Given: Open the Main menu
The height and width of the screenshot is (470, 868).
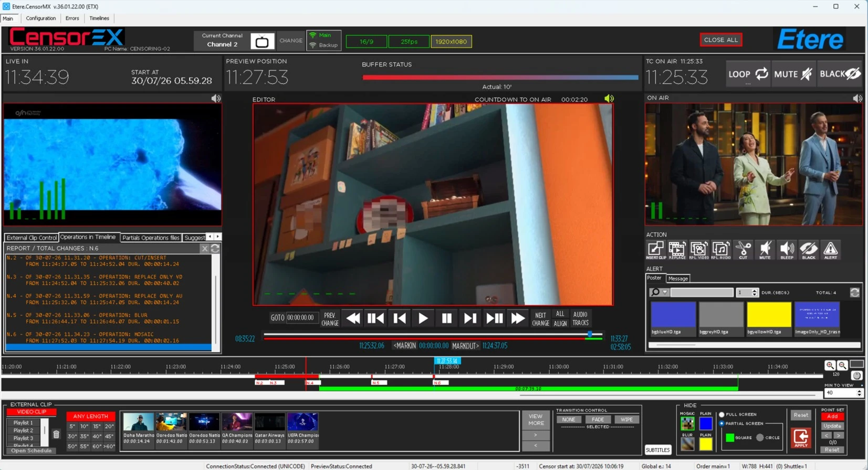Looking at the screenshot, I should (x=8, y=18).
